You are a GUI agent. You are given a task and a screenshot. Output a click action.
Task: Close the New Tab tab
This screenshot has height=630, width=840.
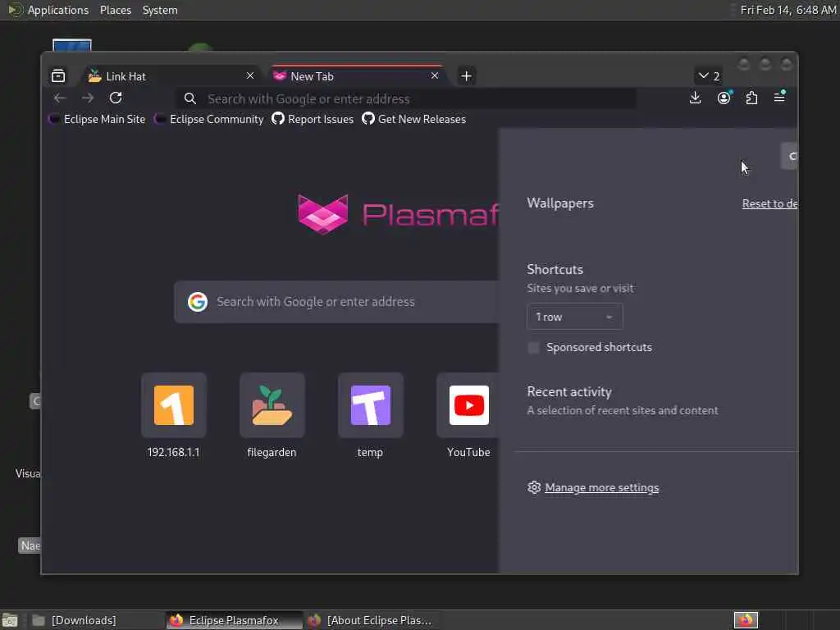[x=435, y=75]
